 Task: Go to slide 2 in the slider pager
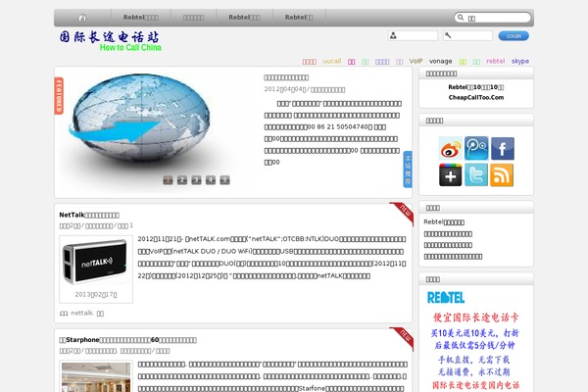point(182,180)
